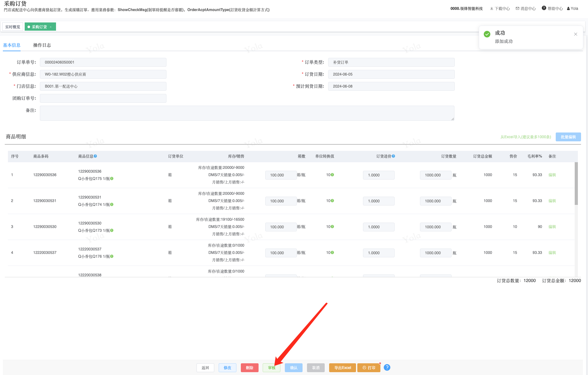Viewport: 588px width, 375px height.
Task: Click 箱数 input in row 12290030531
Action: (281, 201)
